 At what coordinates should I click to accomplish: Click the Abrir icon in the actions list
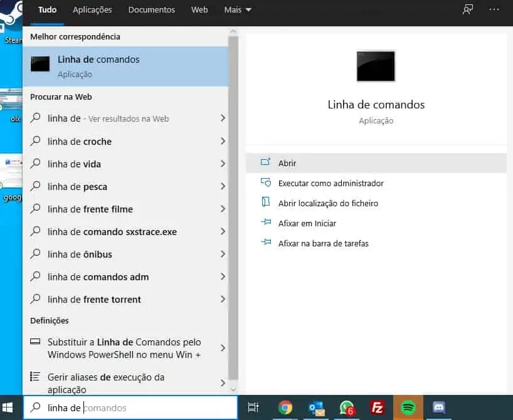coord(265,162)
